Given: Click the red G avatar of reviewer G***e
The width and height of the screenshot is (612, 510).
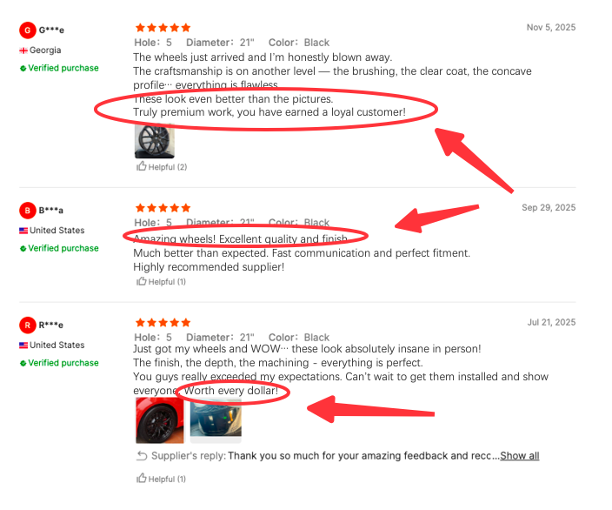Looking at the screenshot, I should click(27, 30).
